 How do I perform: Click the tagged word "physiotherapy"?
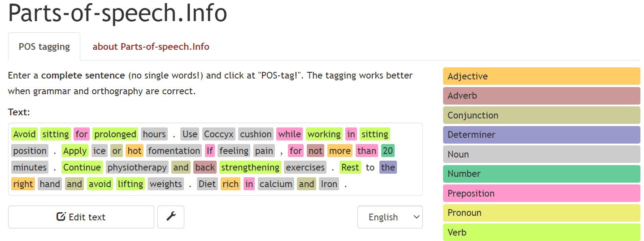click(137, 167)
